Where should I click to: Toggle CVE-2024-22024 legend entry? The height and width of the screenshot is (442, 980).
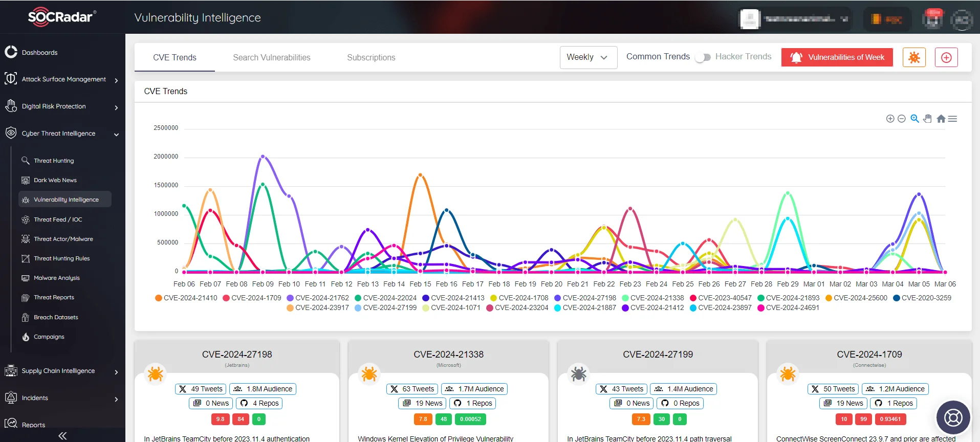tap(385, 298)
